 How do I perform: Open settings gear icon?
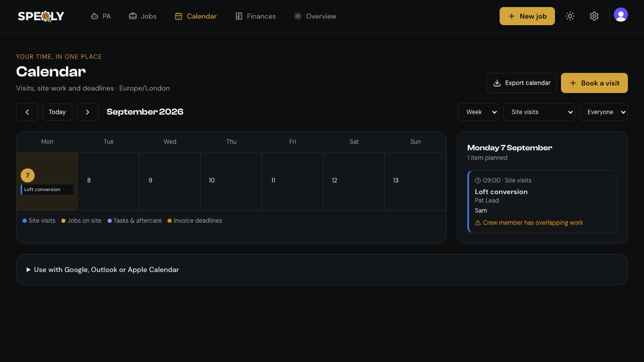[594, 16]
